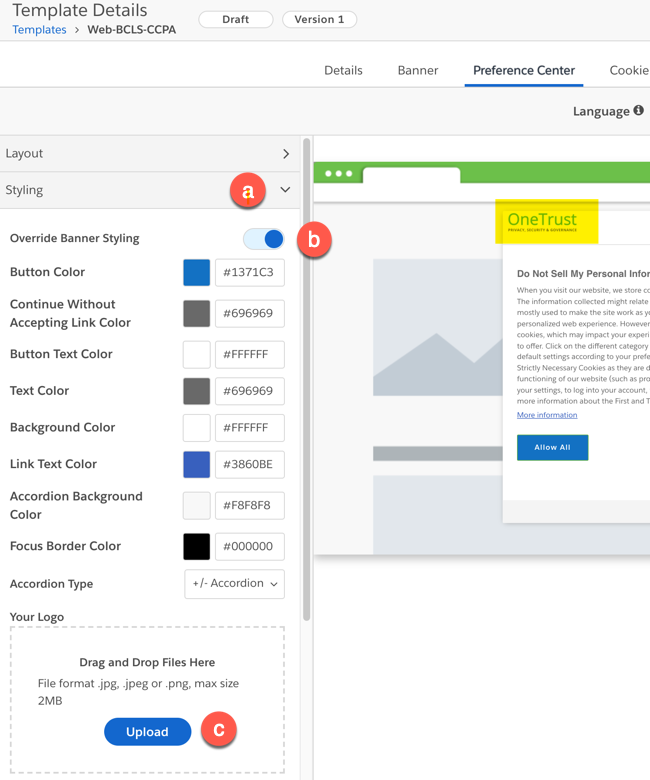Open the Link Text Color swatch
Image resolution: width=650 pixels, height=780 pixels.
coord(196,464)
